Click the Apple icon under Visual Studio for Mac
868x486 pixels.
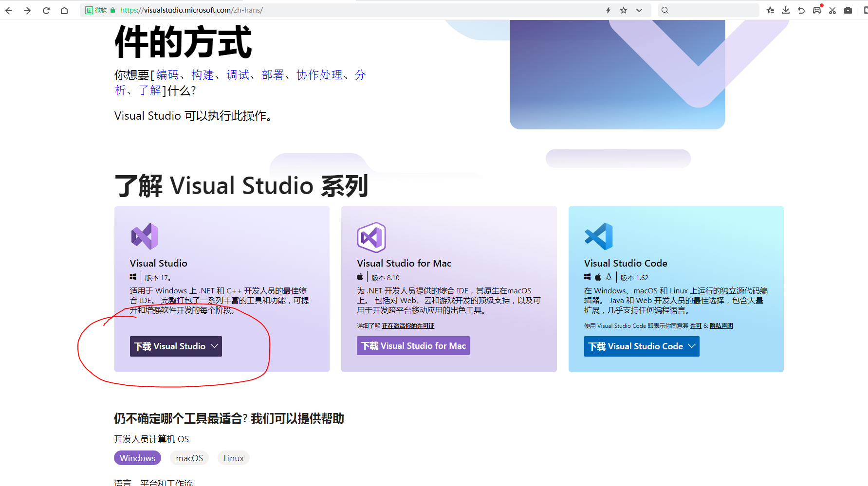click(360, 276)
